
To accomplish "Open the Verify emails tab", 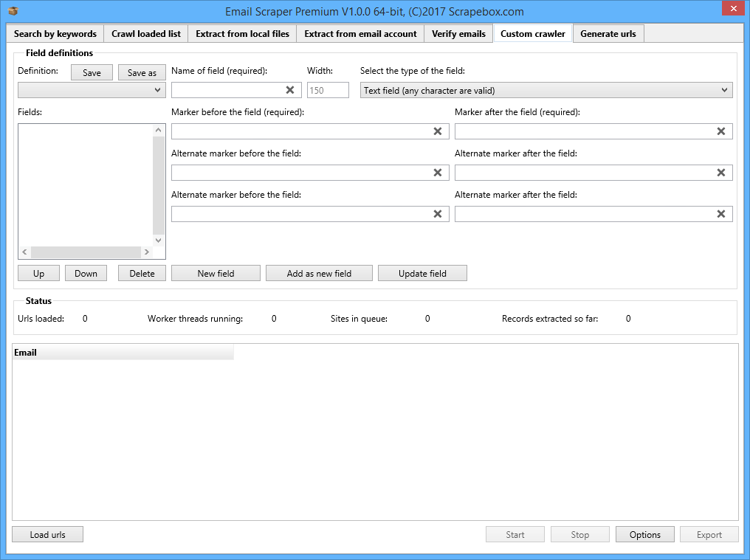I will click(x=458, y=34).
